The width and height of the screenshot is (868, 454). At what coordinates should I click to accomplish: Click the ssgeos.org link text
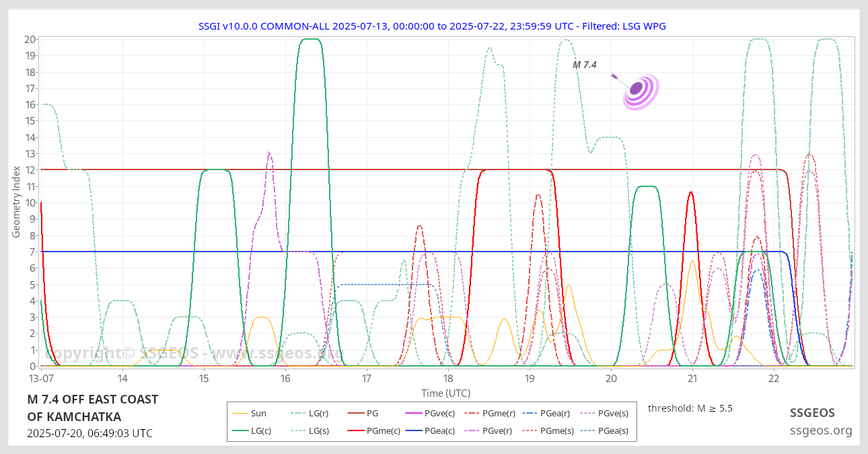pos(821,430)
